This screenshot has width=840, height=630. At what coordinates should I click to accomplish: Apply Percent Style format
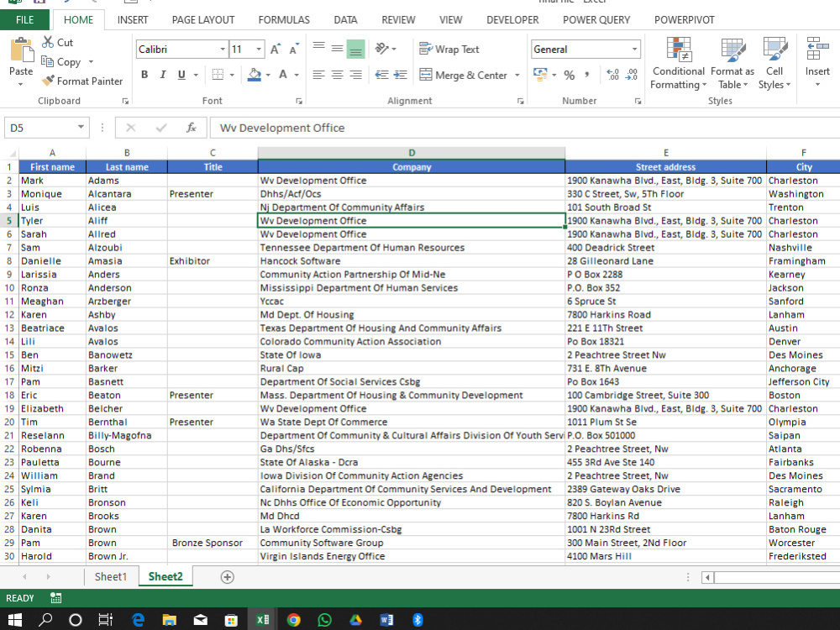[x=569, y=75]
